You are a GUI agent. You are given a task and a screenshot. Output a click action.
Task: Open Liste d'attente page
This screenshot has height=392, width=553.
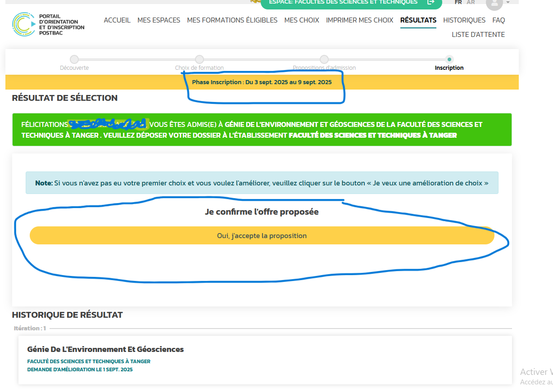click(x=478, y=35)
